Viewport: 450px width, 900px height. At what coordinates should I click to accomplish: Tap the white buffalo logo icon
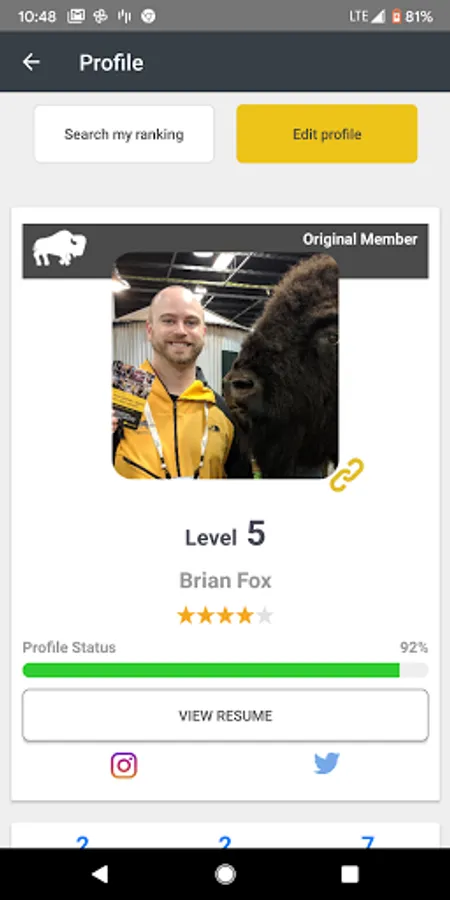60,248
